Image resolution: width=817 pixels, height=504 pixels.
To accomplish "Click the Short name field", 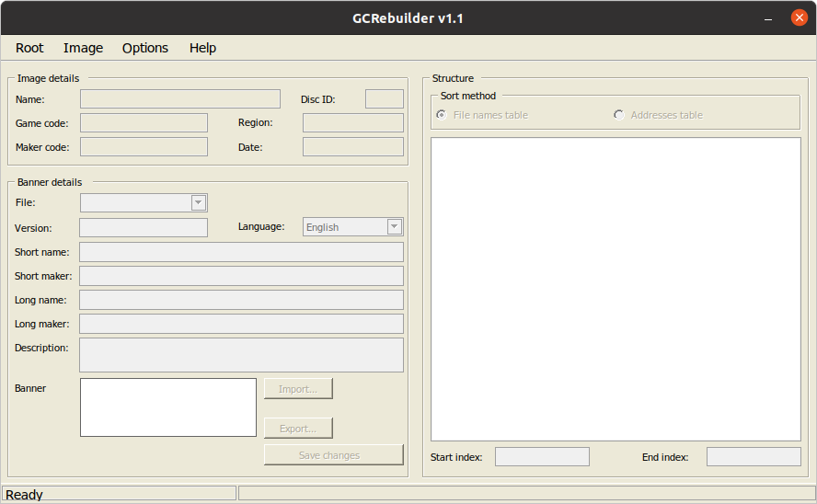I will [241, 252].
